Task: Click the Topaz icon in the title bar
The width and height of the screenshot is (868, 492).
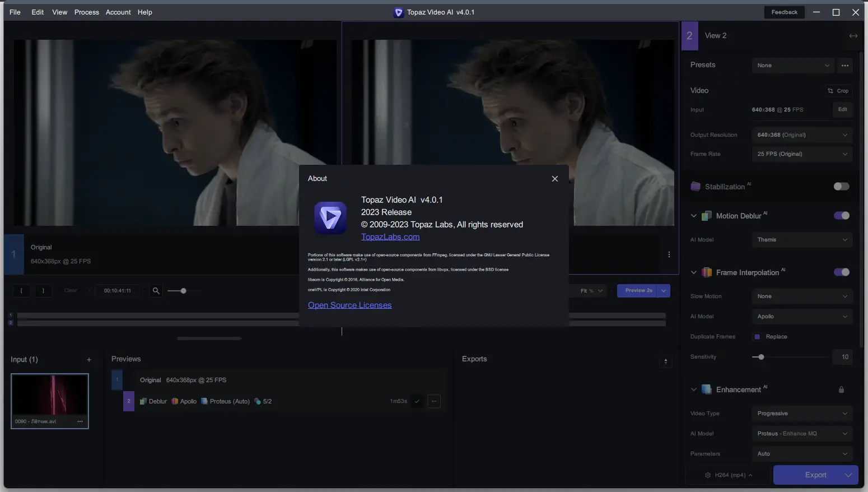Action: (399, 12)
